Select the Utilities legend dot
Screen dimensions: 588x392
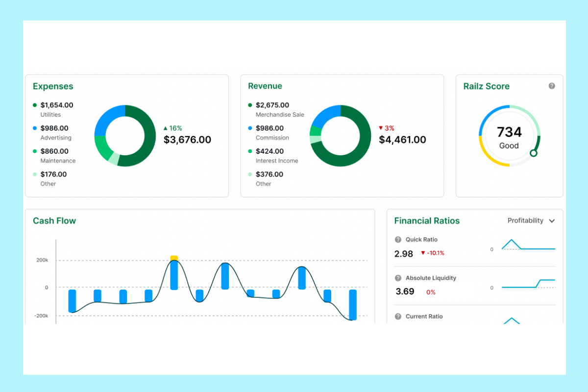tap(34, 105)
